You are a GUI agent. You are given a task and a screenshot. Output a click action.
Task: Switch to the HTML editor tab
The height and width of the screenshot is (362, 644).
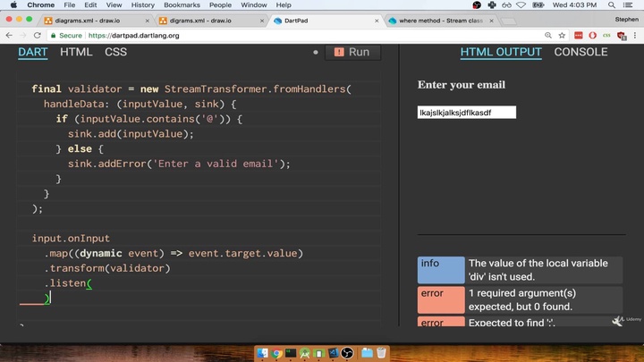pyautogui.click(x=76, y=52)
